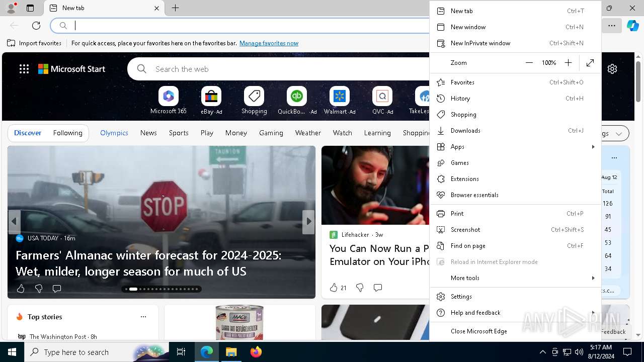Open Top stories more options

click(143, 317)
